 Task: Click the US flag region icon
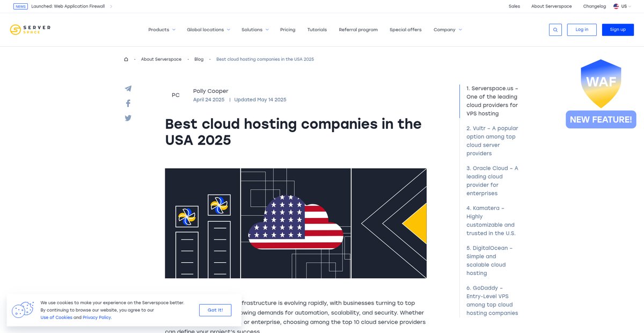tap(616, 6)
